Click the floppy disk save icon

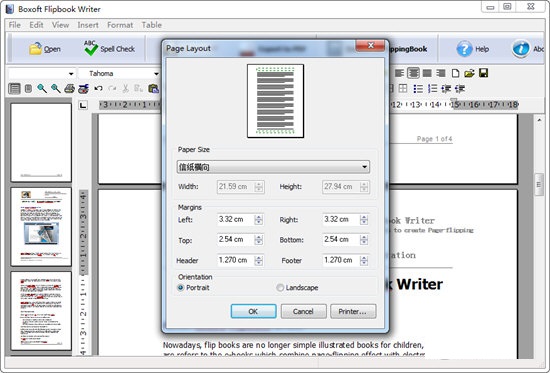(483, 73)
